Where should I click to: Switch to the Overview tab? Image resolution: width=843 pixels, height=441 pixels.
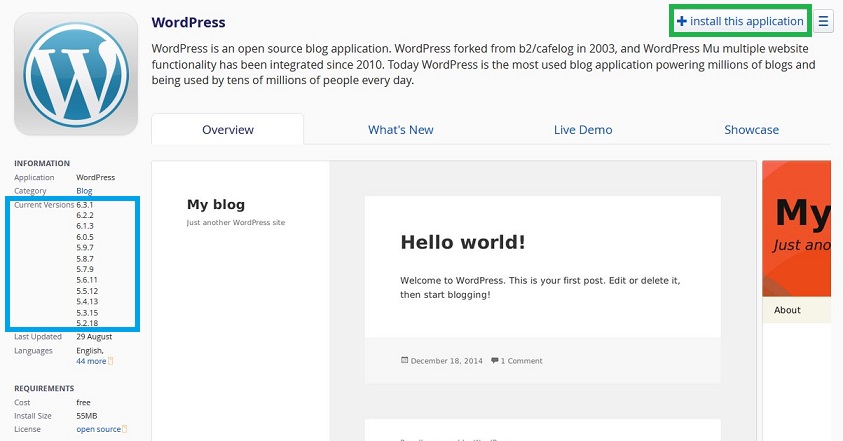[x=228, y=130]
